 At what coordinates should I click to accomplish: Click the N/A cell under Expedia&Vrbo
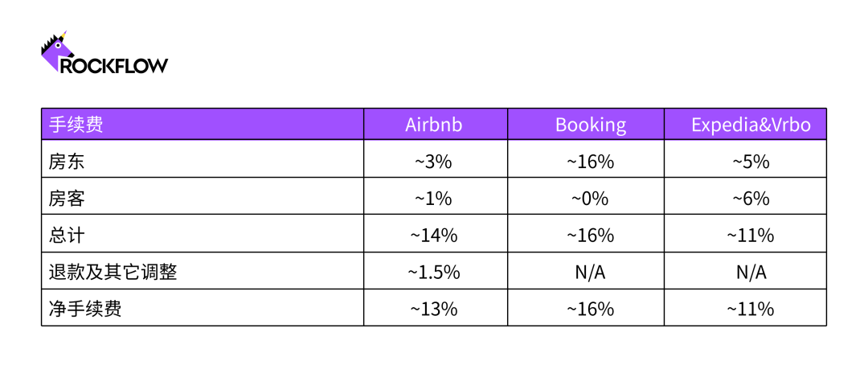pyautogui.click(x=751, y=273)
